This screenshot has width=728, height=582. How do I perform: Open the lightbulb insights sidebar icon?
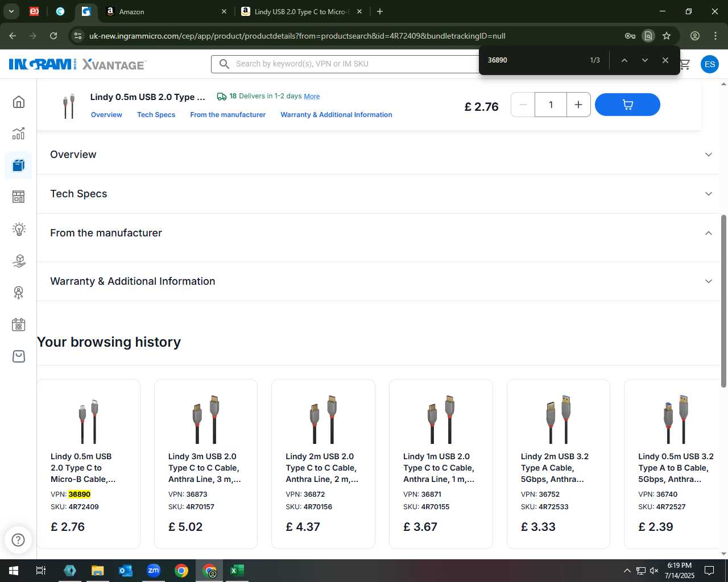19,229
